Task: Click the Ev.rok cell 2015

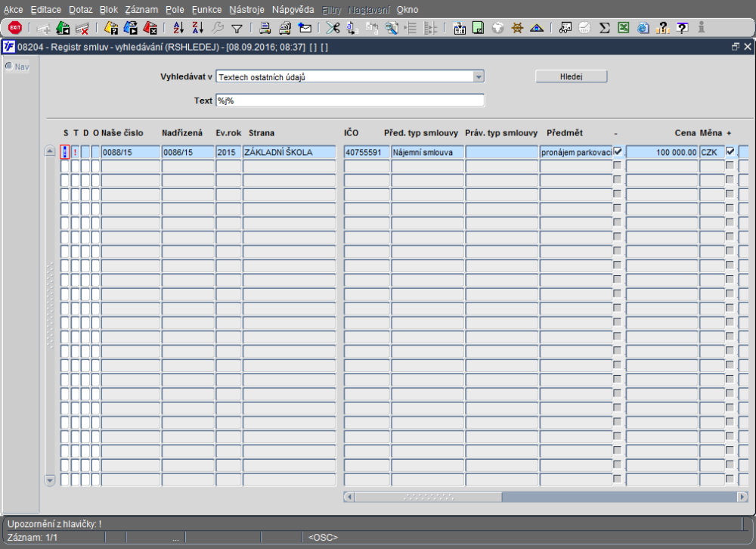Action: (228, 152)
